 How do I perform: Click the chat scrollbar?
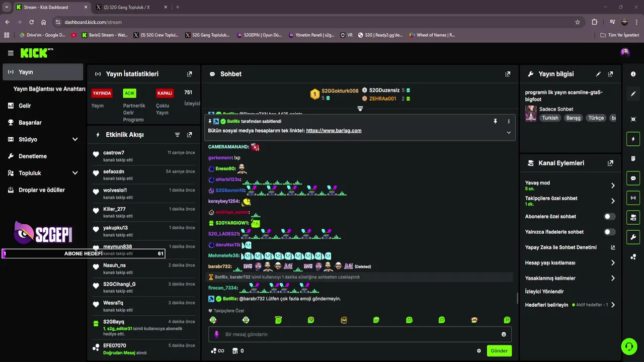tap(517, 299)
